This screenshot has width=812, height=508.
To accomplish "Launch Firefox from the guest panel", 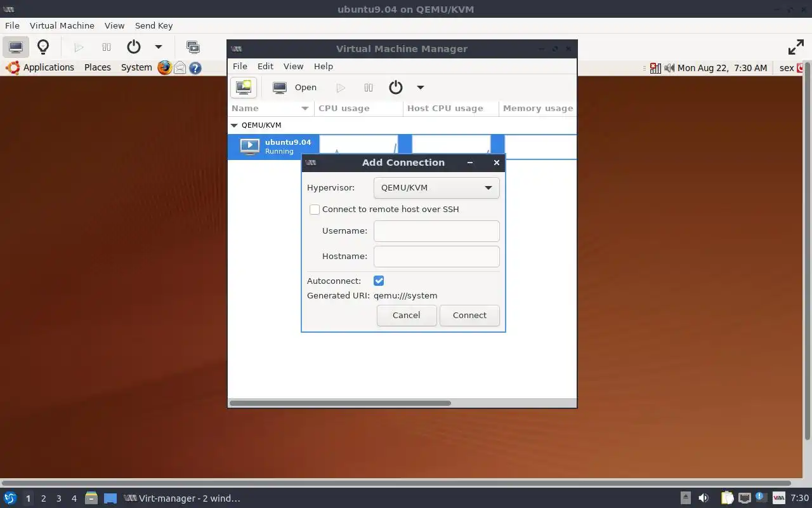I will (165, 67).
